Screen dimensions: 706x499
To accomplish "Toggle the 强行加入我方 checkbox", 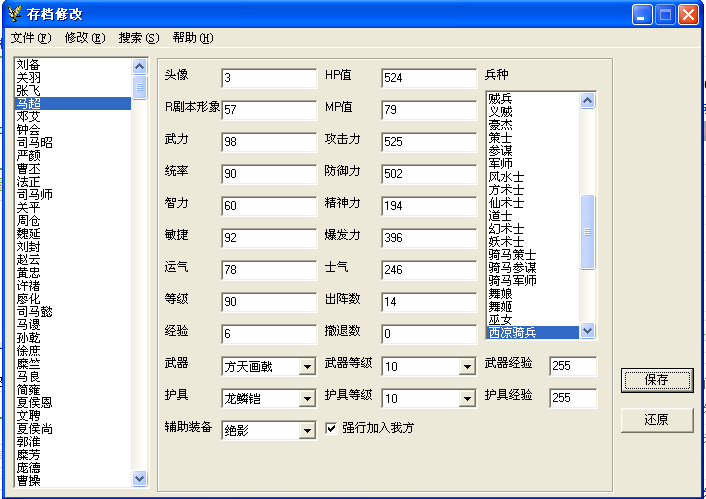I will (x=331, y=428).
